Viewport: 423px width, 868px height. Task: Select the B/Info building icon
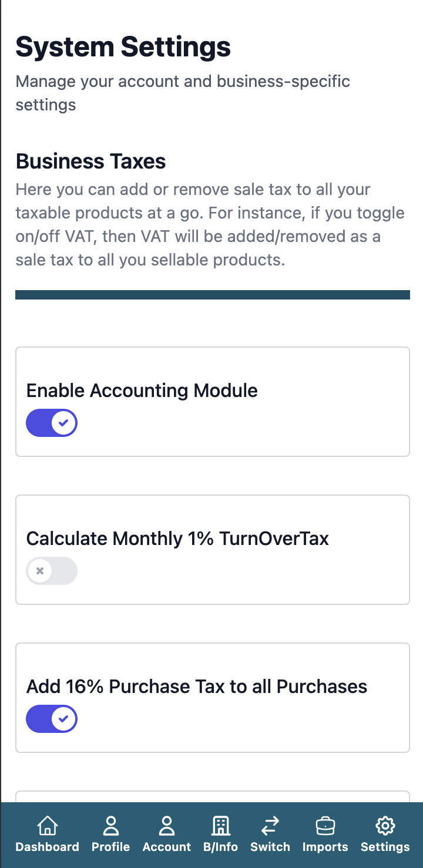[220, 826]
